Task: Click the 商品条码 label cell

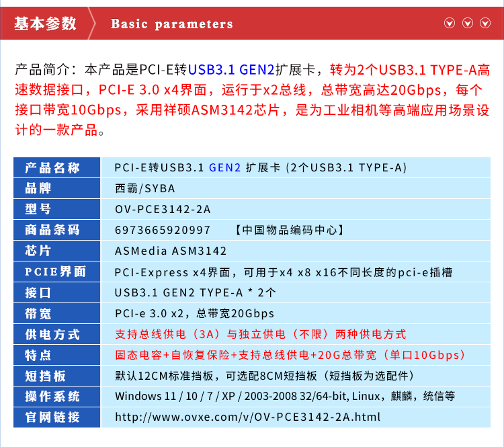Action: (57, 230)
